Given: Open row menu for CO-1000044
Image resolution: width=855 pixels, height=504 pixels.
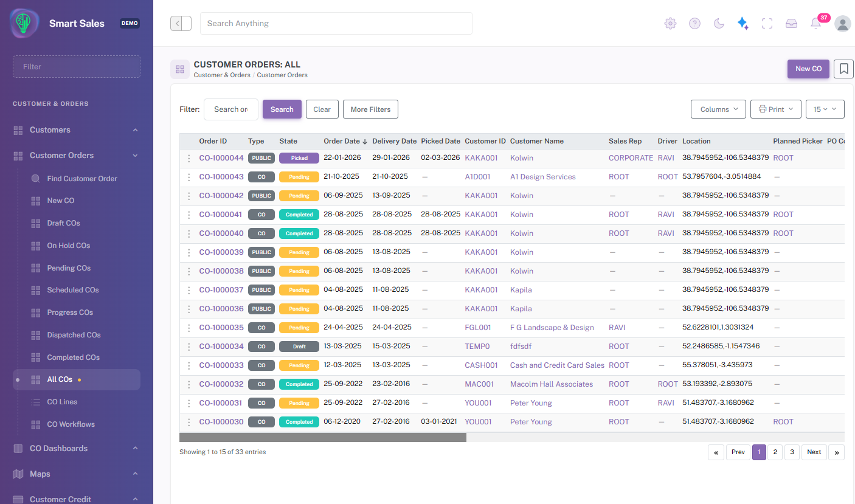Looking at the screenshot, I should [189, 158].
